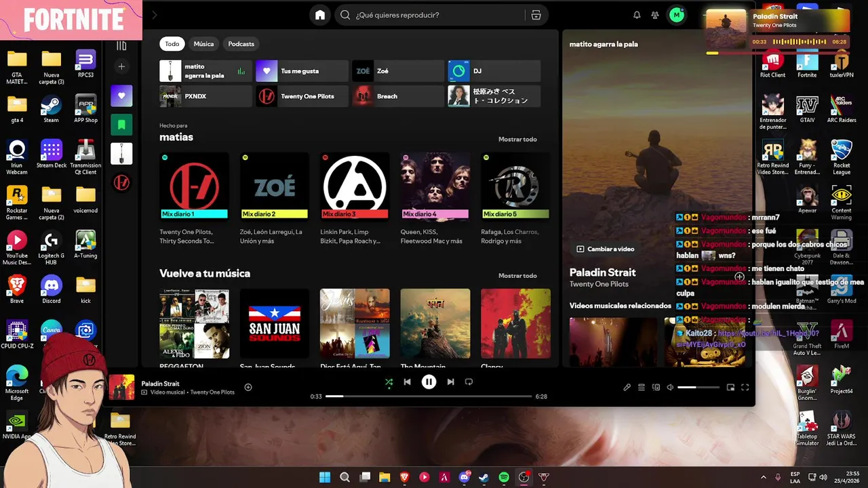The image size is (868, 488).
Task: Adjust Spotify volume slider
Action: coord(698,388)
